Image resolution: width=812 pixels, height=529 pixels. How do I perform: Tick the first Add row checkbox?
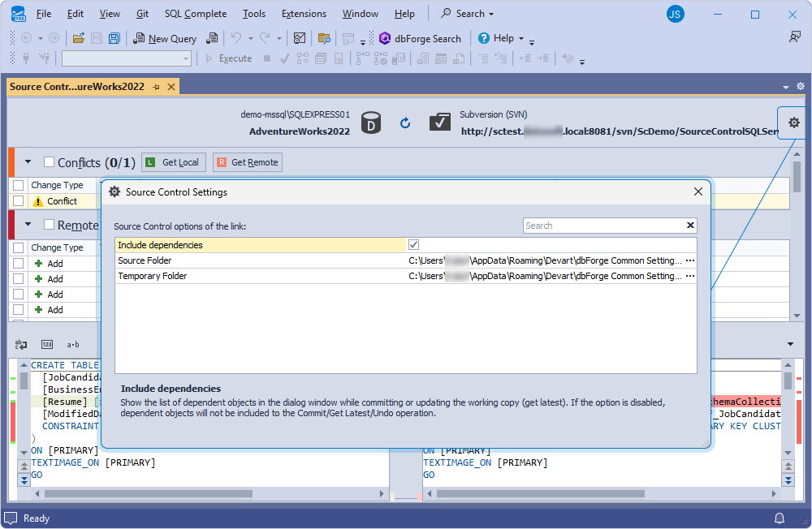(18, 263)
